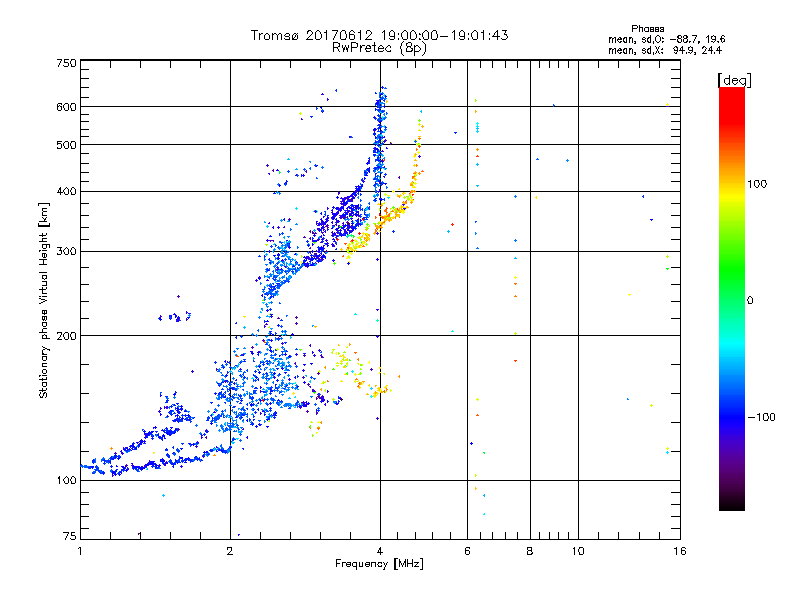Click the y-axis label '300'
Viewport: 800px width, 600px height.
click(x=66, y=252)
